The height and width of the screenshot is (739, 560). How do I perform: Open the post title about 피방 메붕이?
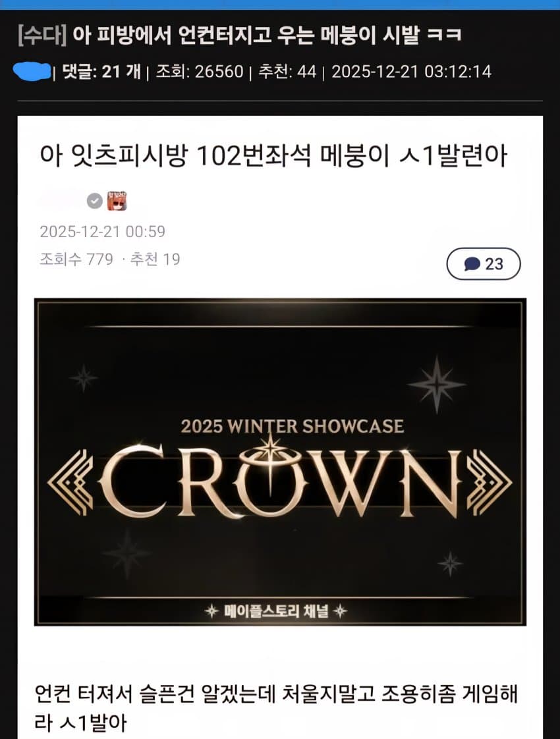267,36
